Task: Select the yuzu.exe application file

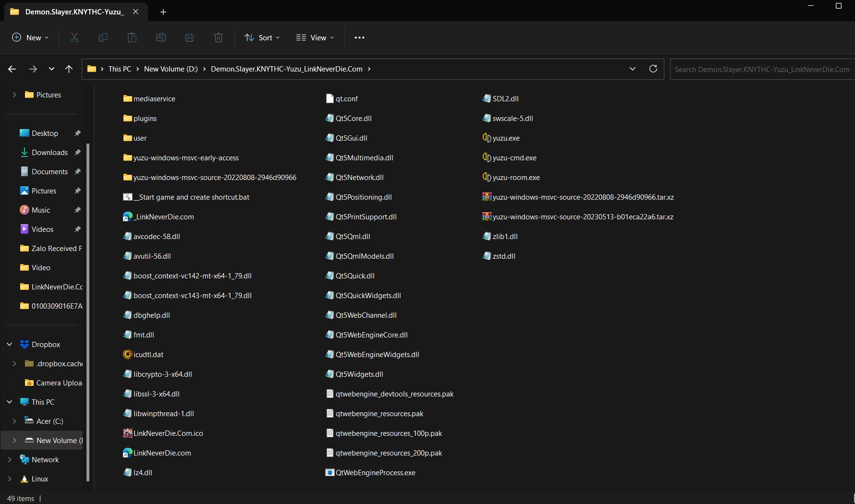Action: [x=506, y=138]
